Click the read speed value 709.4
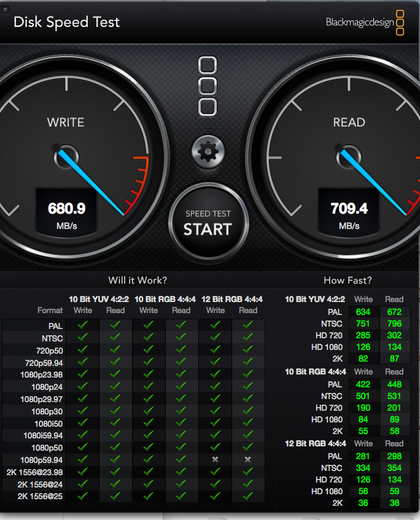Screen dimensions: 420x520 349,209
